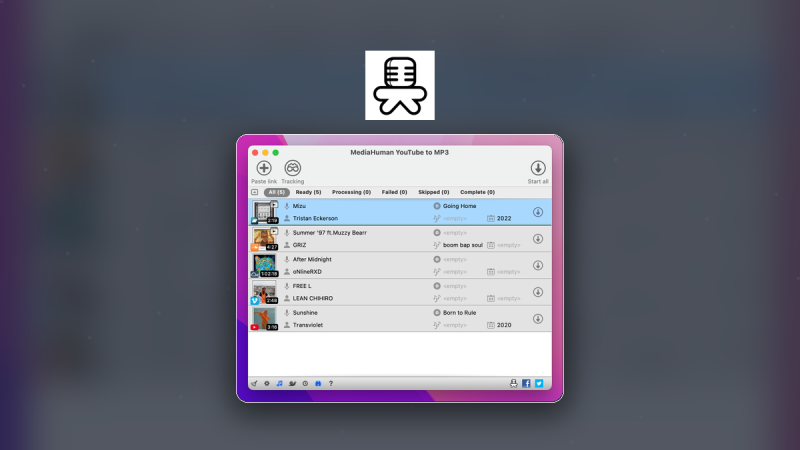View the Complete (0) tab
Image resolution: width=800 pixels, height=450 pixels.
pos(478,192)
